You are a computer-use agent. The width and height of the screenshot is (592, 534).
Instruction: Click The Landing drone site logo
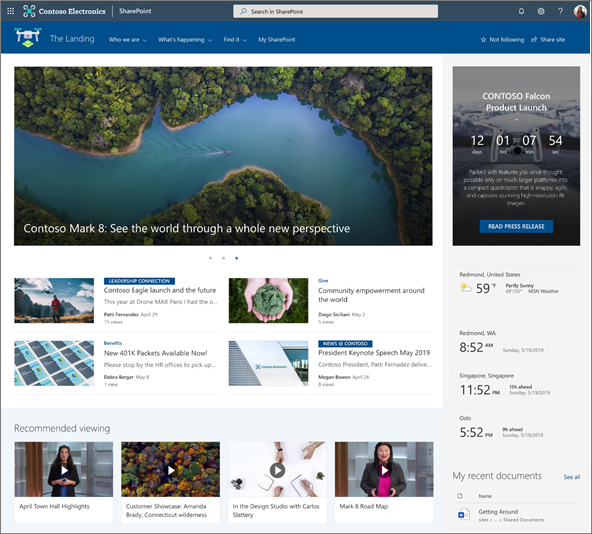(28, 38)
